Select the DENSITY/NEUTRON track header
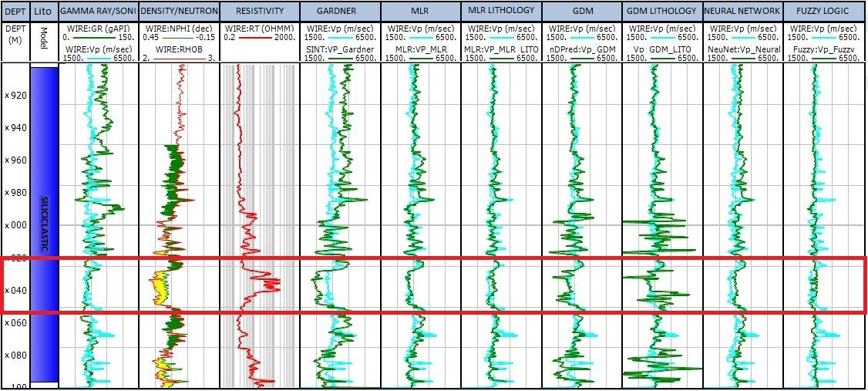Image resolution: width=868 pixels, height=391 pixels. [x=179, y=11]
